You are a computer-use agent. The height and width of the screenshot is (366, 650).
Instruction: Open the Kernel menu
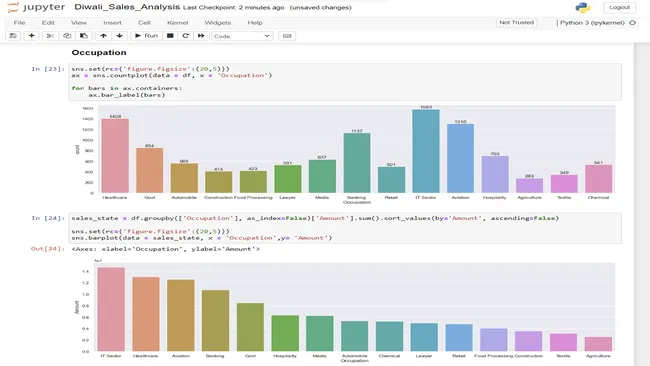[177, 23]
